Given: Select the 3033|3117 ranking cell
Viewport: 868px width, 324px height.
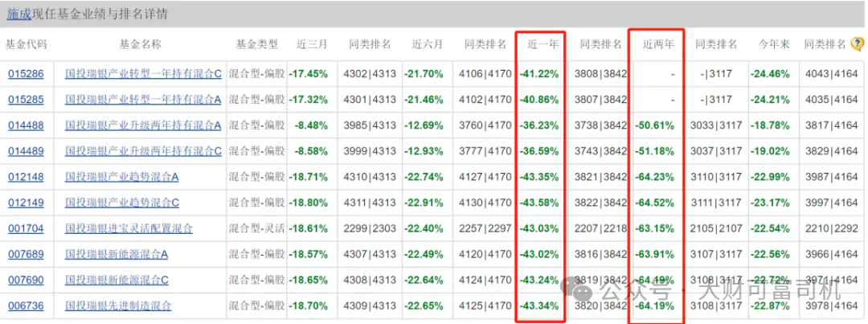Looking at the screenshot, I should click(716, 125).
